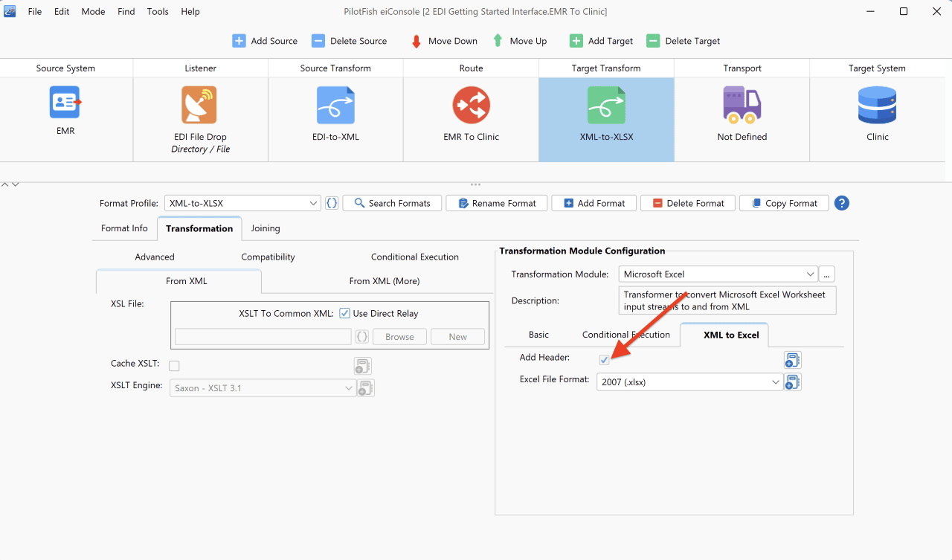The width and height of the screenshot is (952, 560).
Task: Click the Search Formats button
Action: click(x=392, y=203)
